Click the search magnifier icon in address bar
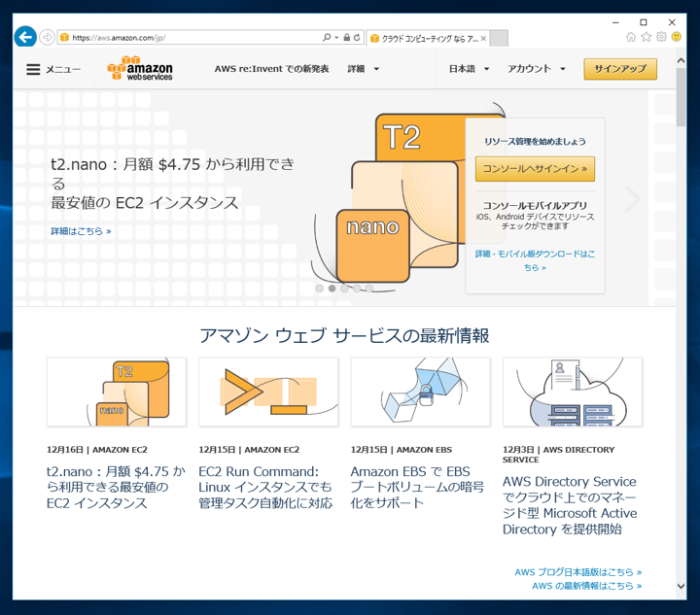Viewport: 700px width, 615px height. [x=327, y=38]
